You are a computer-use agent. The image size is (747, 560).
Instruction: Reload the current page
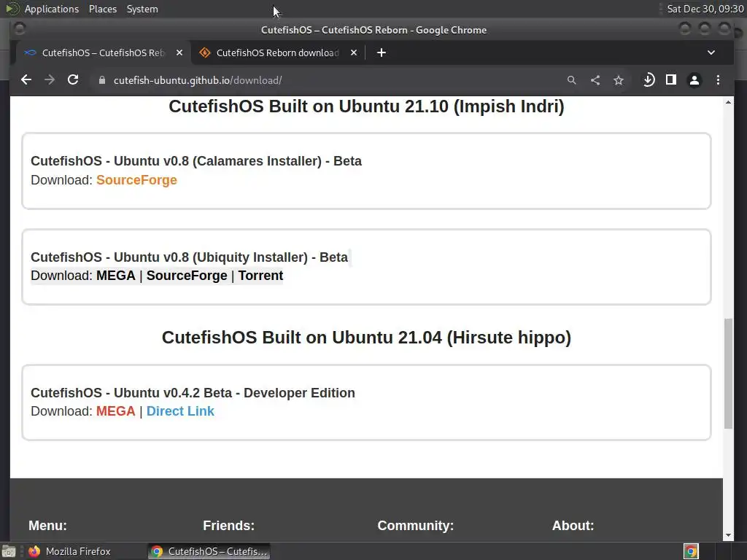click(73, 80)
